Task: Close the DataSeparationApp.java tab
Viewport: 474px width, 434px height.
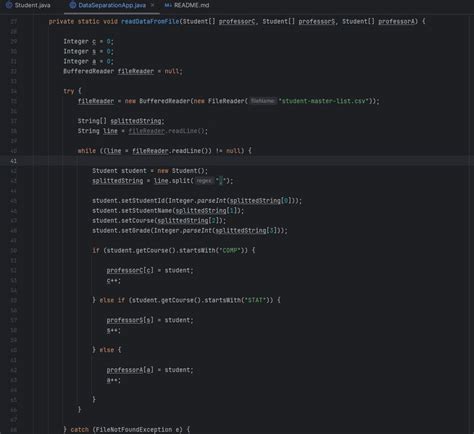Action: [x=152, y=5]
